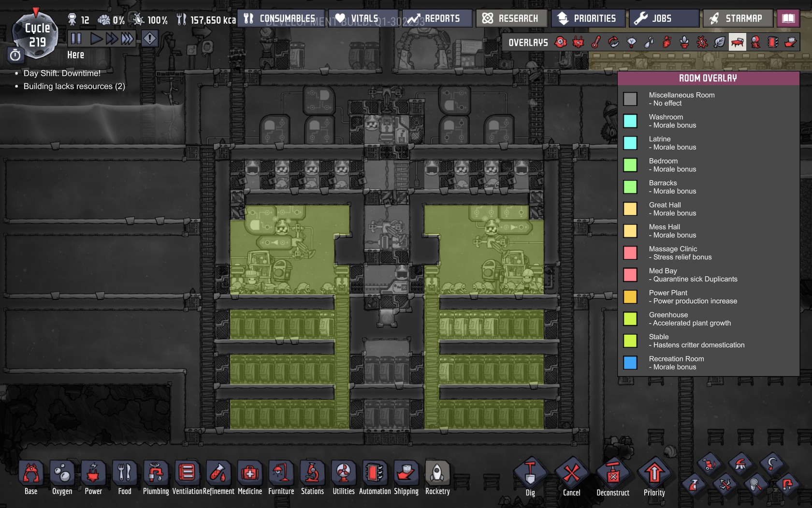The width and height of the screenshot is (812, 508).
Task: Switch to the Temperature overlay
Action: [x=596, y=43]
